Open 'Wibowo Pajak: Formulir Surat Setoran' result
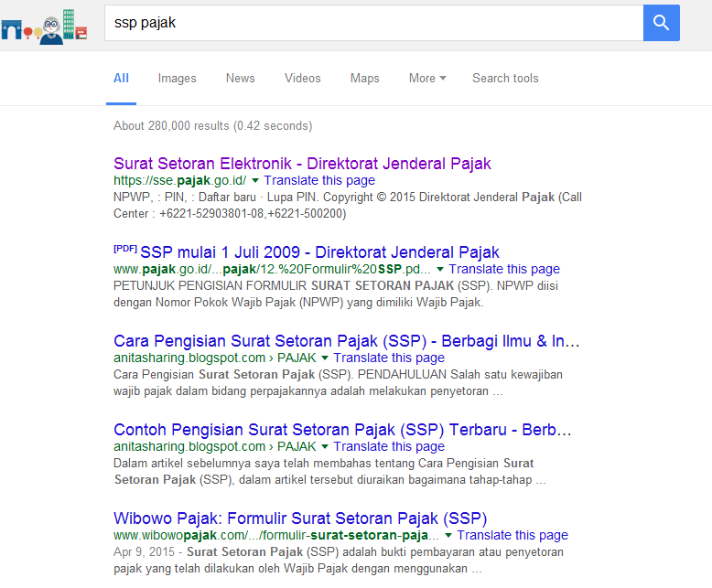 300,519
